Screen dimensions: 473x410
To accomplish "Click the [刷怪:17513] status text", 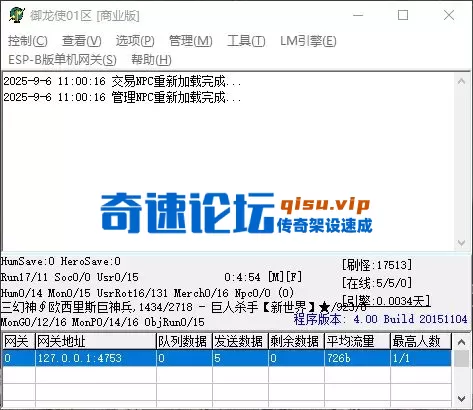I will coord(377,265).
